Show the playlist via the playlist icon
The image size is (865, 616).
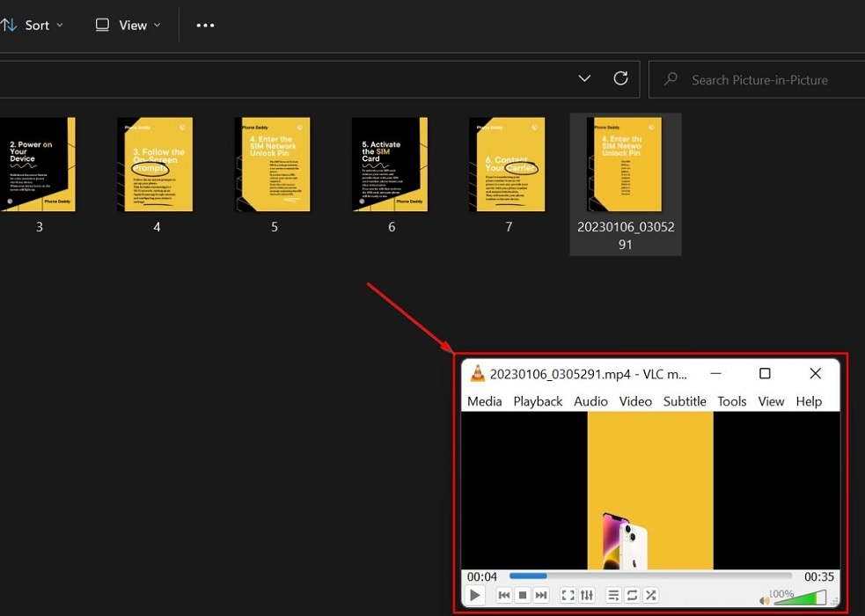613,595
